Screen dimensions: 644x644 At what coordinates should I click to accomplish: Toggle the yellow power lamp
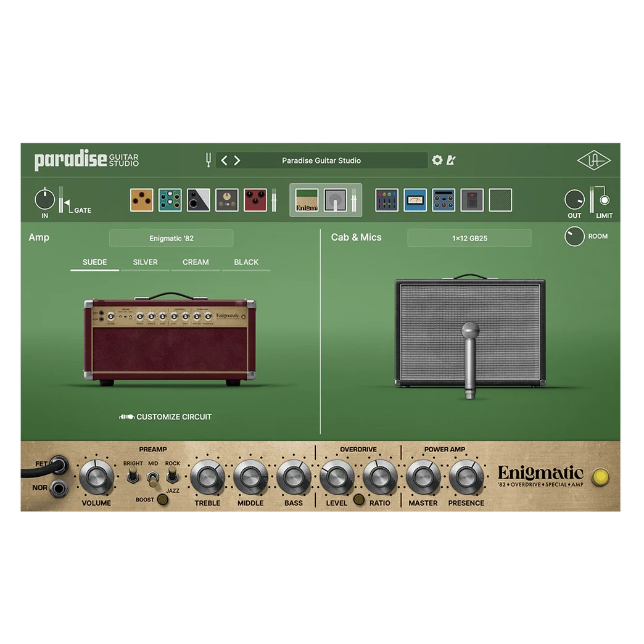pyautogui.click(x=600, y=476)
